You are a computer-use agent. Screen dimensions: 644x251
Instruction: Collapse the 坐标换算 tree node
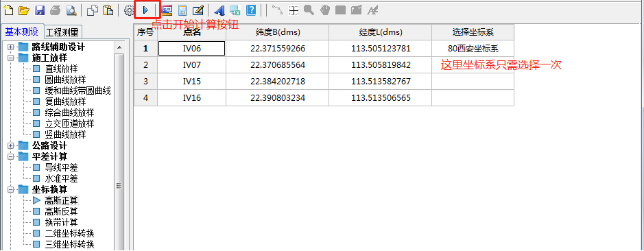coord(11,189)
